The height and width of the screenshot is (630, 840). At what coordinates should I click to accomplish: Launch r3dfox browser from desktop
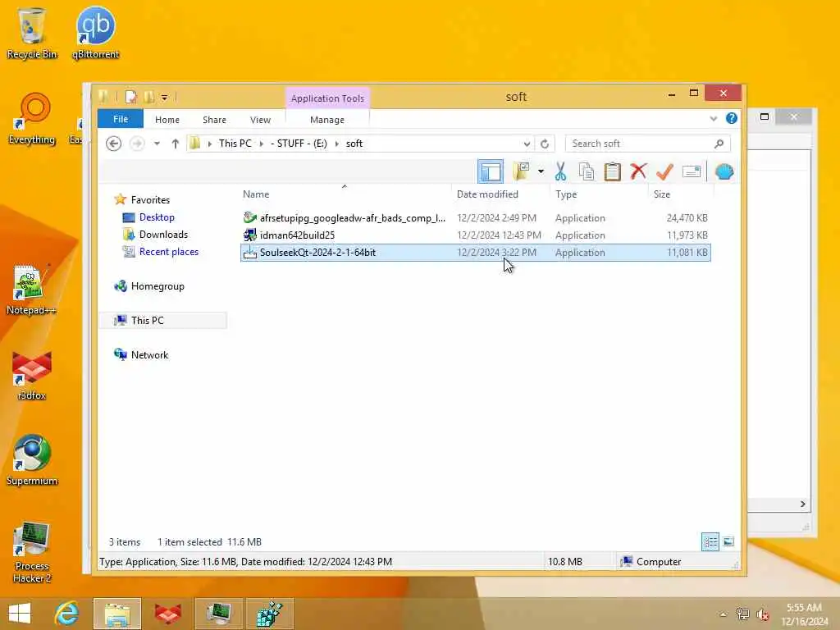pyautogui.click(x=32, y=376)
